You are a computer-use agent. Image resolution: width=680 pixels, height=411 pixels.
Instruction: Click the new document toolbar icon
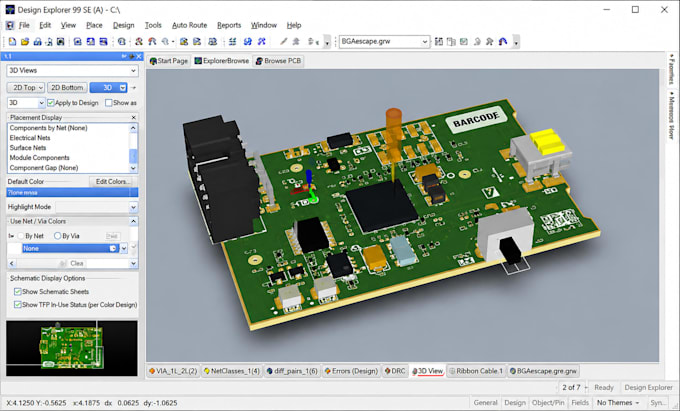12,42
